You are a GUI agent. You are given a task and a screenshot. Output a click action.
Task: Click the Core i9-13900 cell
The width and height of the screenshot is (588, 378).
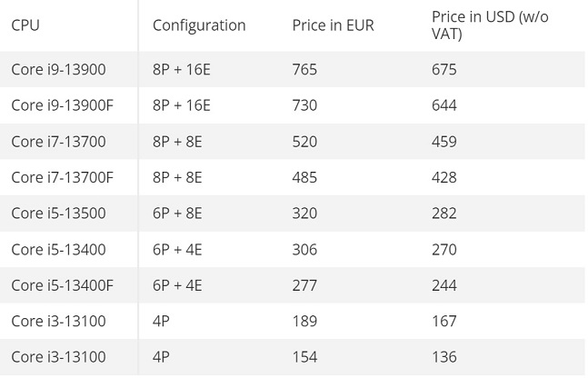58,69
